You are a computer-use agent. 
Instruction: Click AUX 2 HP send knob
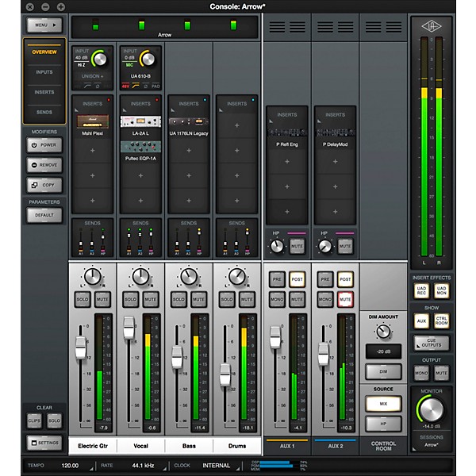click(324, 246)
